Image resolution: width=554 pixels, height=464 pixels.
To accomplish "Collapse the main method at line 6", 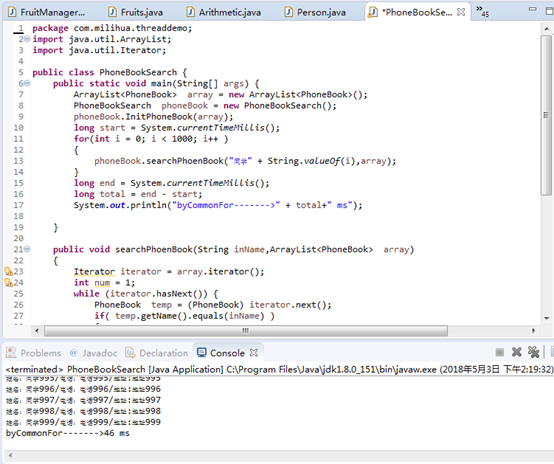I will coord(27,83).
